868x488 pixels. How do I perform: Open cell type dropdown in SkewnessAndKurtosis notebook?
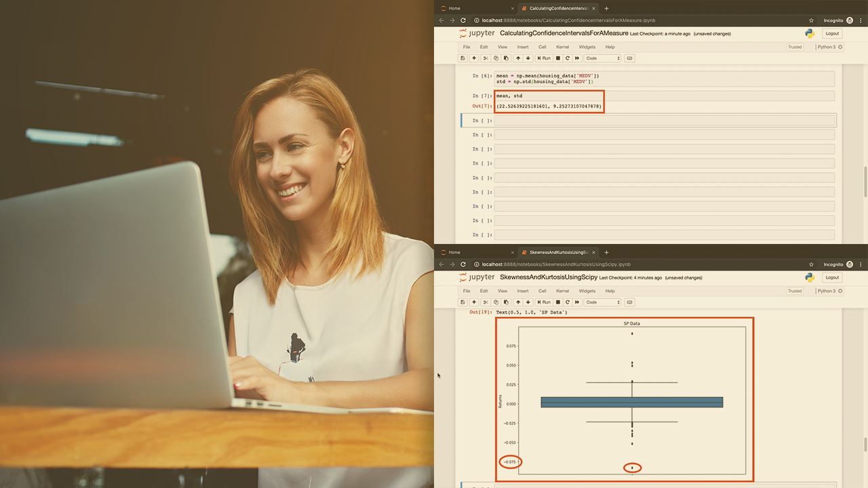[603, 302]
